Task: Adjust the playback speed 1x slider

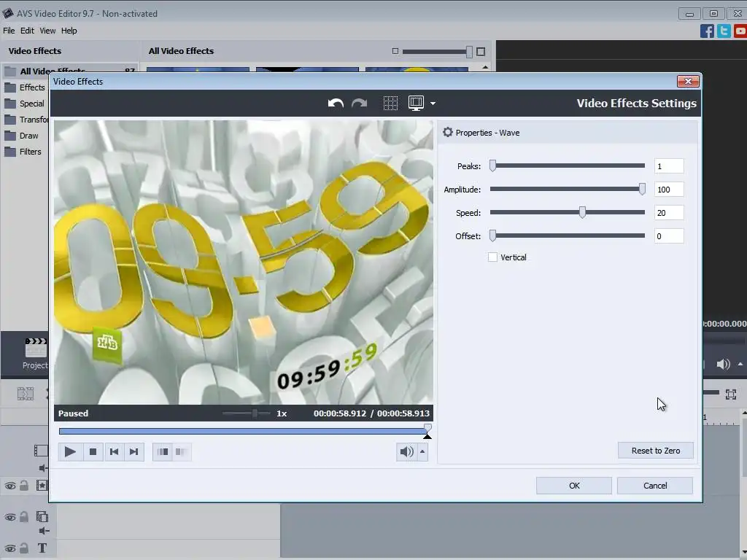Action: [x=255, y=413]
